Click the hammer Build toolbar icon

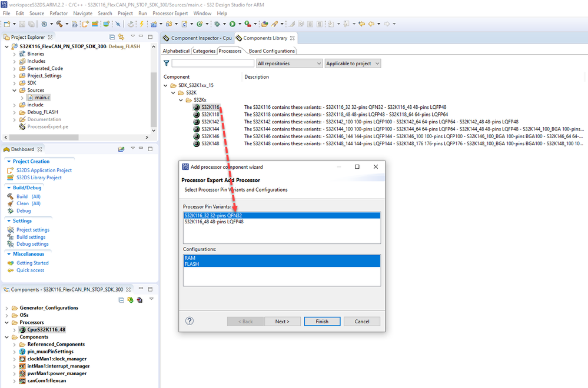(x=59, y=24)
